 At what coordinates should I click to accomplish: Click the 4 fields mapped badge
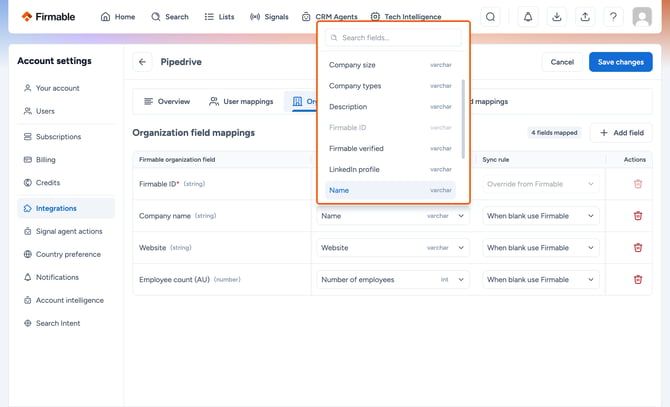click(x=554, y=133)
